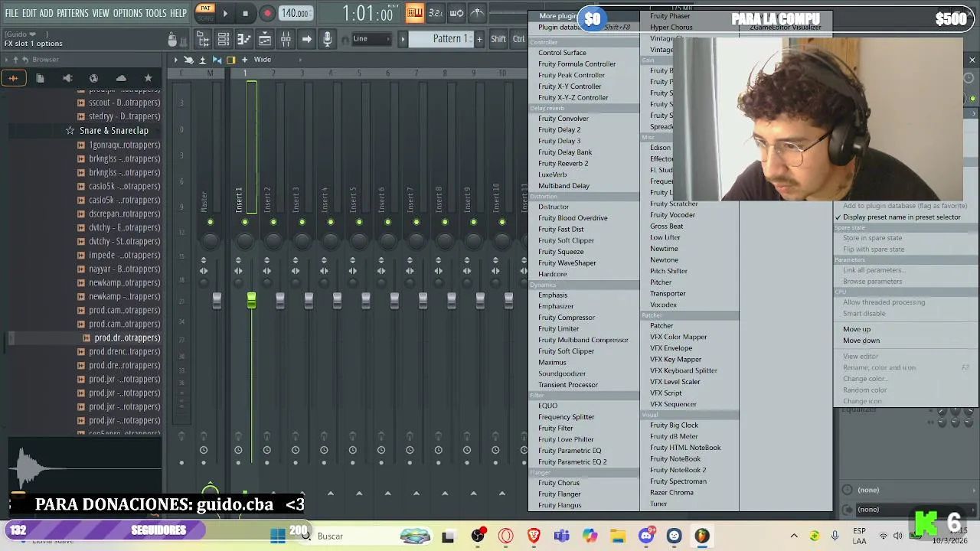The height and width of the screenshot is (551, 980).
Task: Open the upper (none) routing dropdown
Action: (x=908, y=490)
